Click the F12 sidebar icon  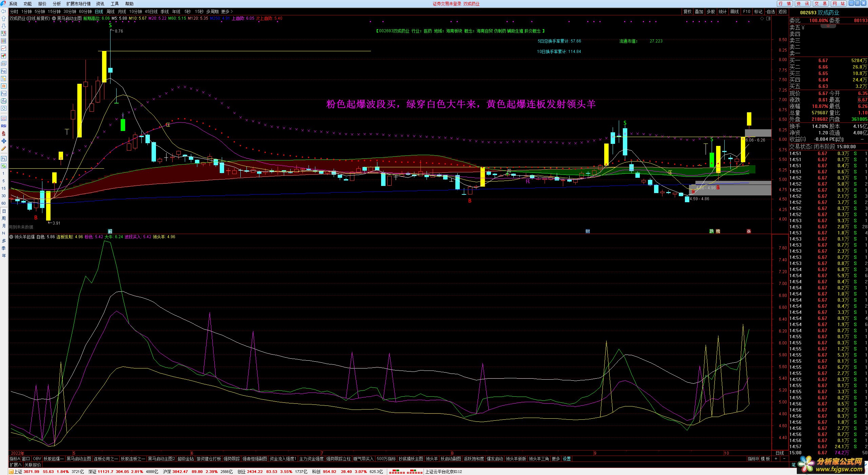point(4,93)
